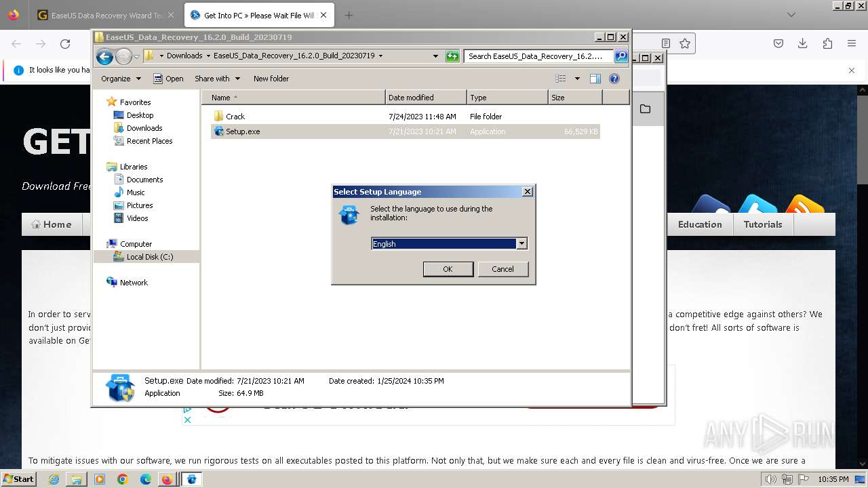The image size is (868, 488).
Task: Click the Explorer Forward arrow button
Action: point(123,56)
